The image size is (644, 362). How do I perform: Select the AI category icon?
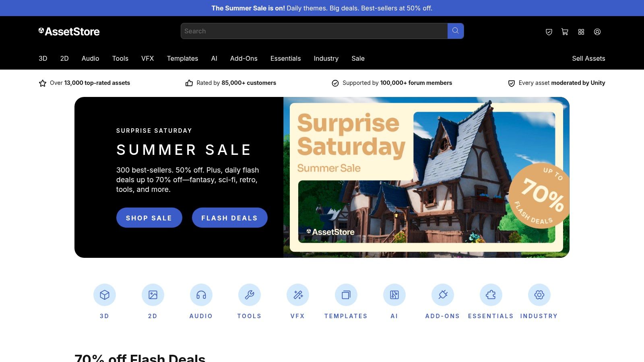coord(394,295)
